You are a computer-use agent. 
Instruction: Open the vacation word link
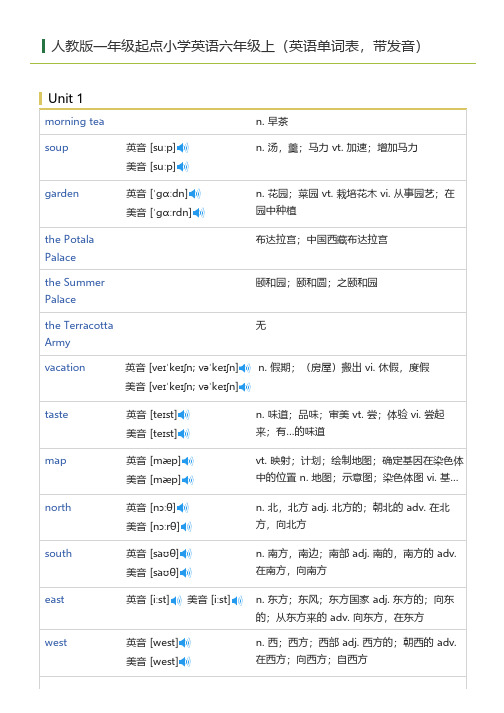tap(65, 367)
